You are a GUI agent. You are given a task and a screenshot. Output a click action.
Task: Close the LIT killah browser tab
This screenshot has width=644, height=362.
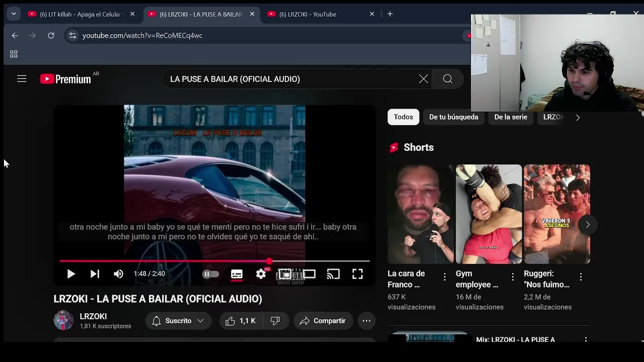[132, 14]
